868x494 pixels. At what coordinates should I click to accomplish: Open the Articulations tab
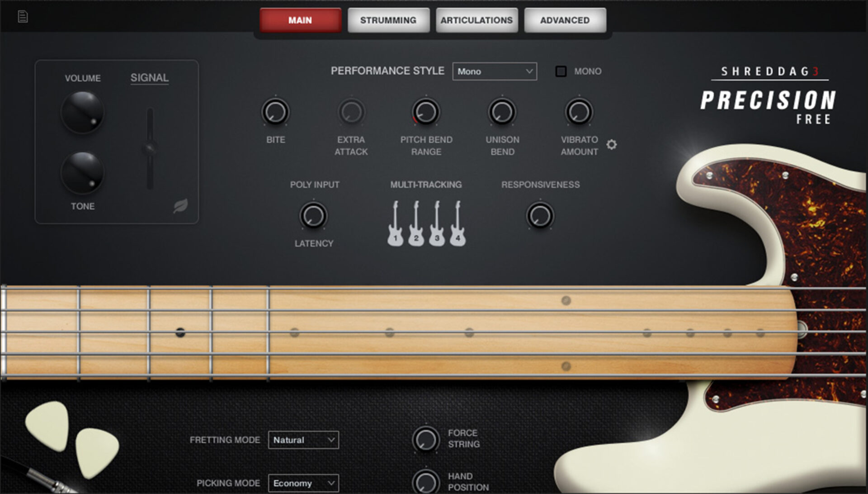(476, 20)
